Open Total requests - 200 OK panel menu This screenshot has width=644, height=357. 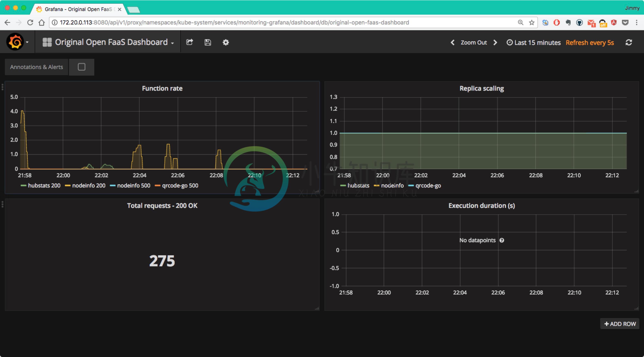(x=162, y=206)
